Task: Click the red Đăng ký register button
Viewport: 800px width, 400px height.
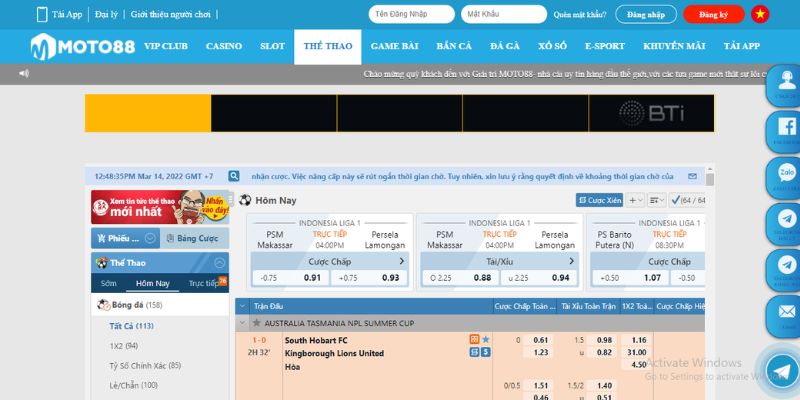Action: 714,14
